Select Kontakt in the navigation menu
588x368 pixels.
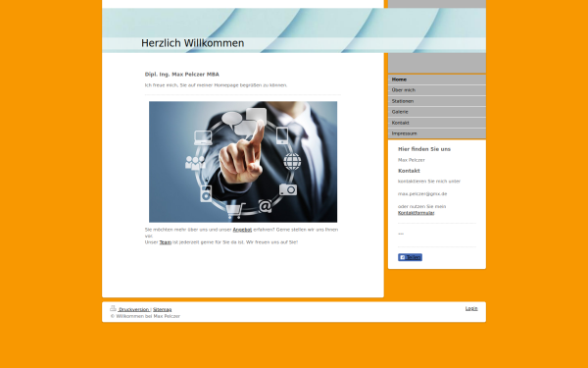coord(437,123)
